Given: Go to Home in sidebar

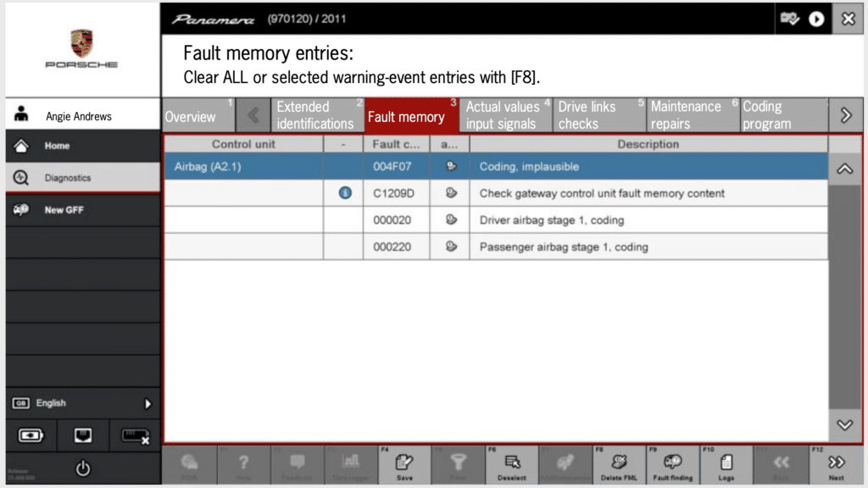Looking at the screenshot, I should pyautogui.click(x=83, y=146).
